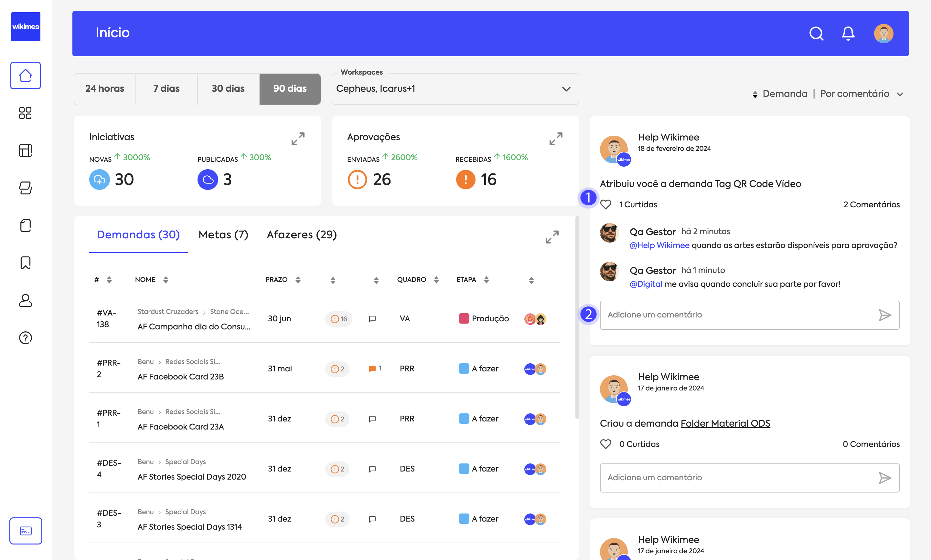Click the Home icon in sidebar
Viewport: 931px width, 560px height.
point(25,76)
